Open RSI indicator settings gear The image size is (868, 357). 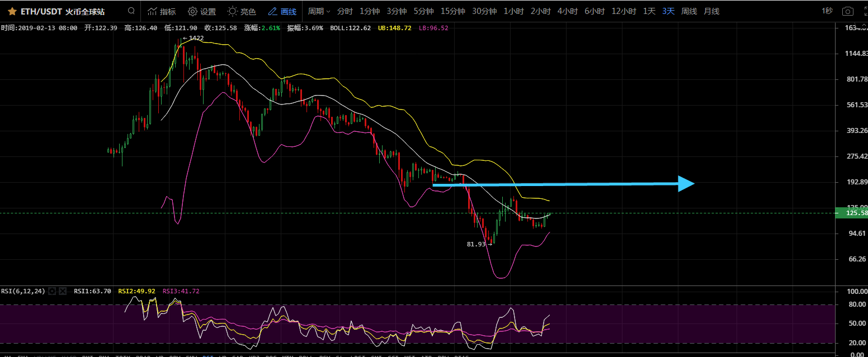52,291
